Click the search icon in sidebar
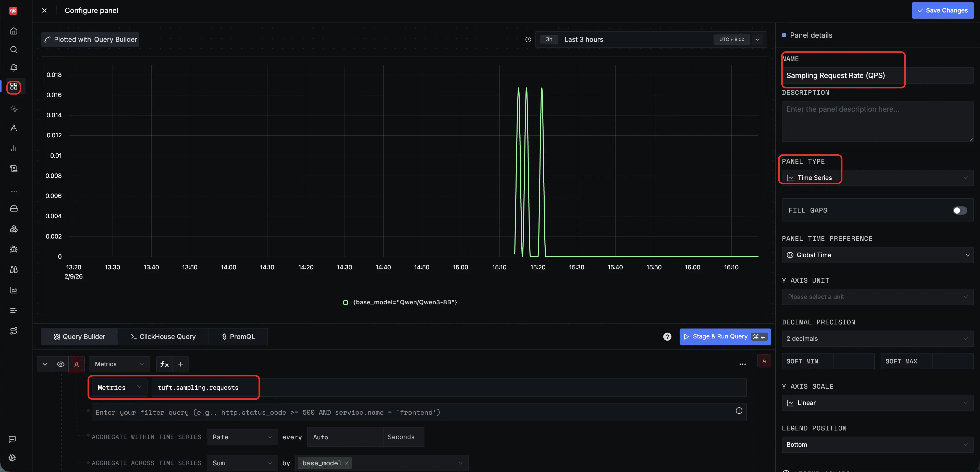 (x=14, y=49)
